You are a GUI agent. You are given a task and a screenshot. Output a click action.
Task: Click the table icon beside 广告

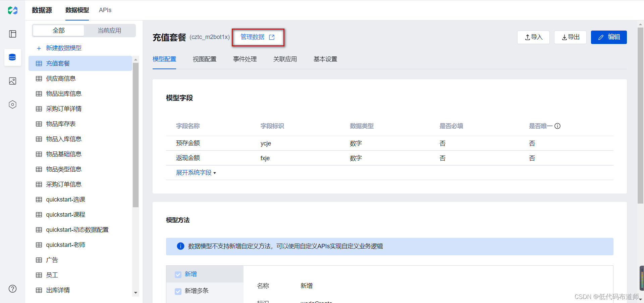pos(39,260)
